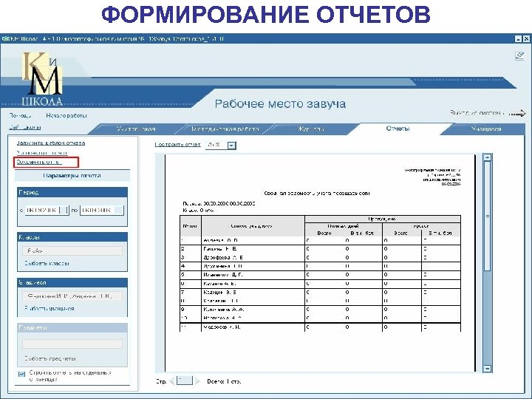
Task: Click the Предметы selection field
Action: click(72, 344)
